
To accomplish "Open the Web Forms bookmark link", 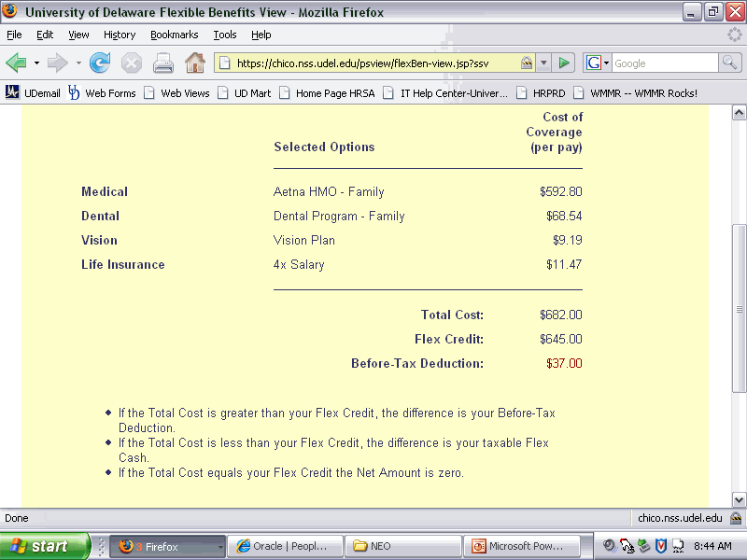I will 103,93.
